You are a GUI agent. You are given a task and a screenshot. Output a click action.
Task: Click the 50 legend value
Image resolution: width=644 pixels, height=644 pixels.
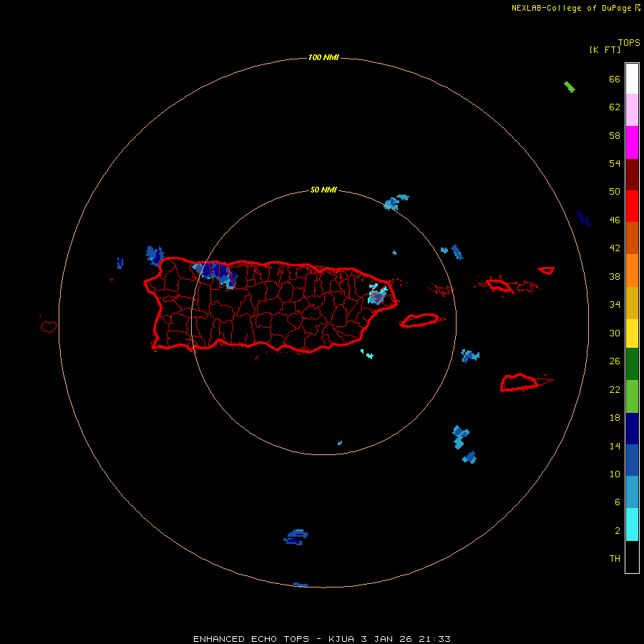pos(615,192)
